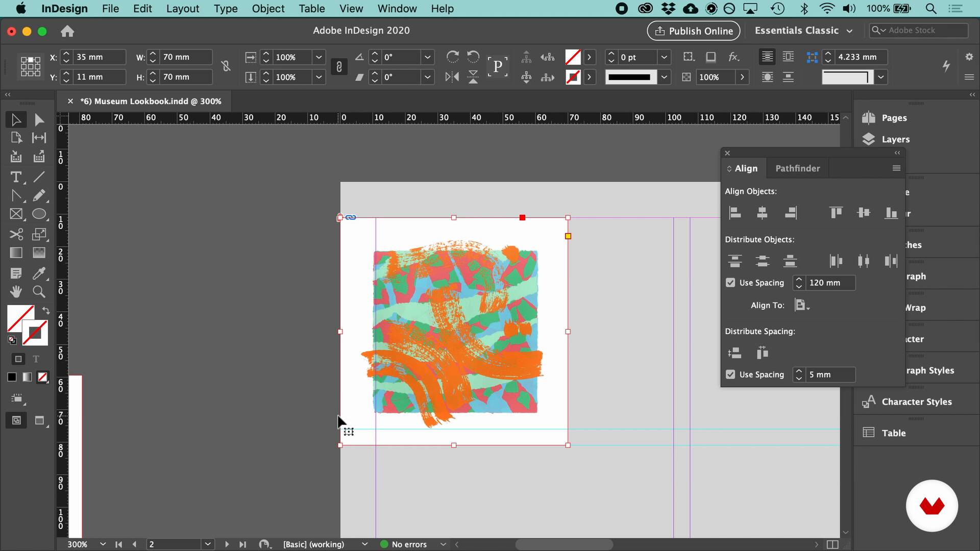Click Align left edges icon
The image size is (980, 551).
point(734,213)
